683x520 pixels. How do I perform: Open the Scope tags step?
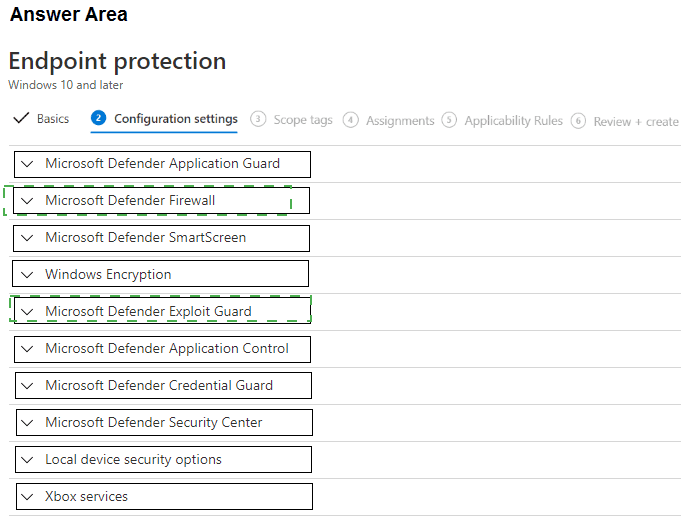[x=302, y=120]
